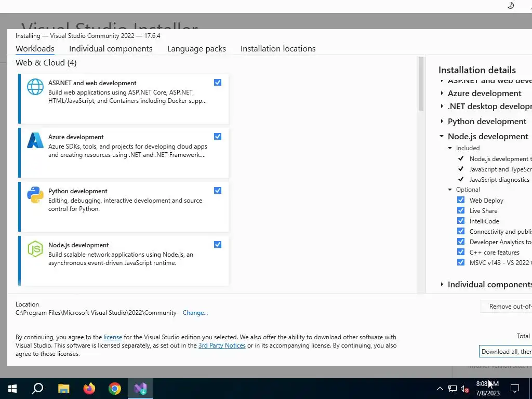Switch to Individual components tab
The width and height of the screenshot is (532, 399).
coord(111,48)
